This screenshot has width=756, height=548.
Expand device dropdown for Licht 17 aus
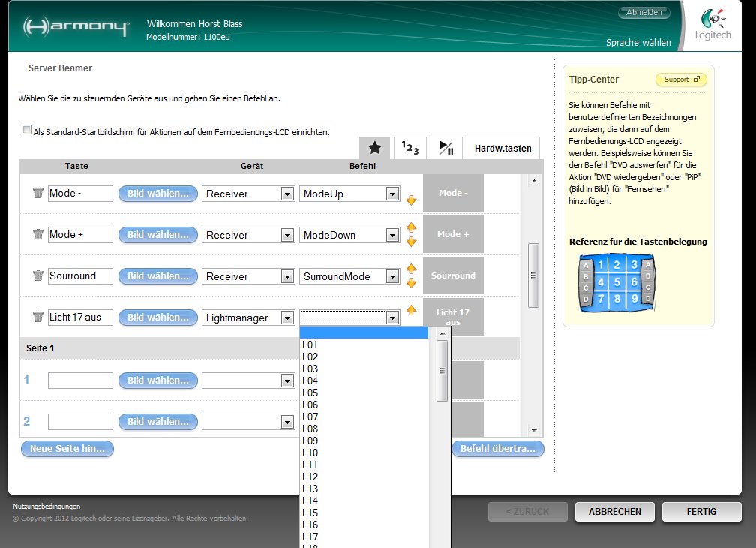pos(286,318)
